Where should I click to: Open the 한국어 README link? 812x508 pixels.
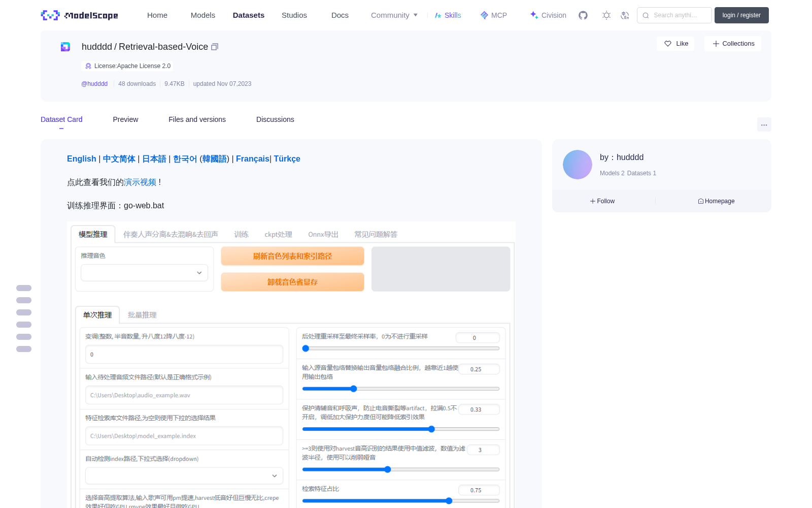tap(185, 159)
